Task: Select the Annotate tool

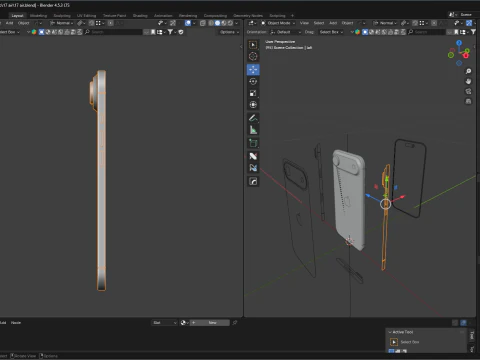Action: coord(253,118)
